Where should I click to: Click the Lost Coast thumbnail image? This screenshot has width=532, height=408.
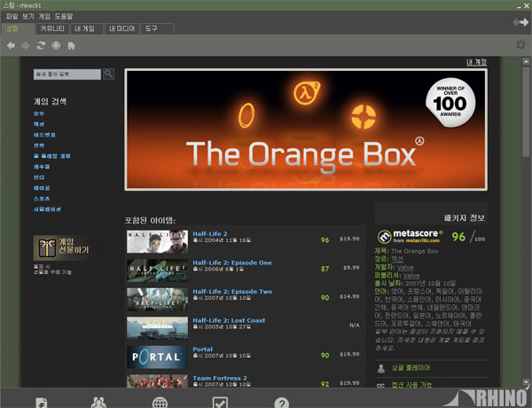(157, 328)
